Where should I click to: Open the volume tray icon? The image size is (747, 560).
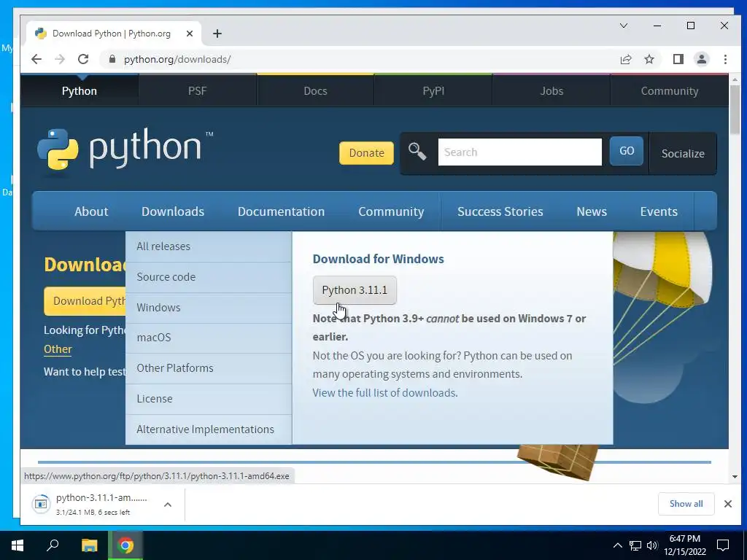652,545
